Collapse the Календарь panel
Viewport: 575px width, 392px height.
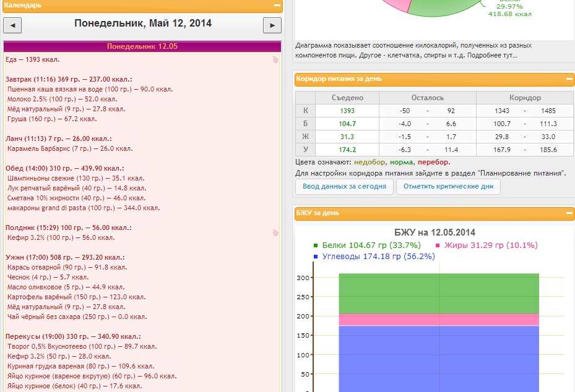click(277, 5)
